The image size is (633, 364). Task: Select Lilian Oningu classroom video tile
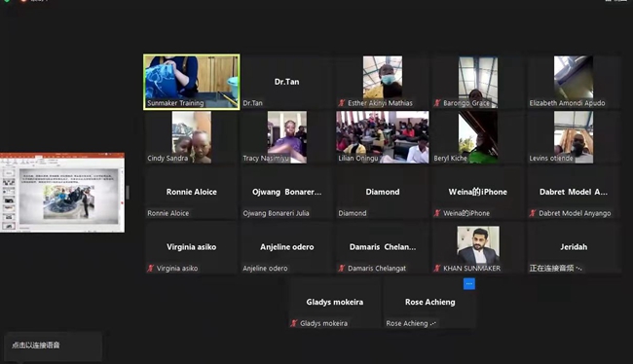(x=383, y=137)
